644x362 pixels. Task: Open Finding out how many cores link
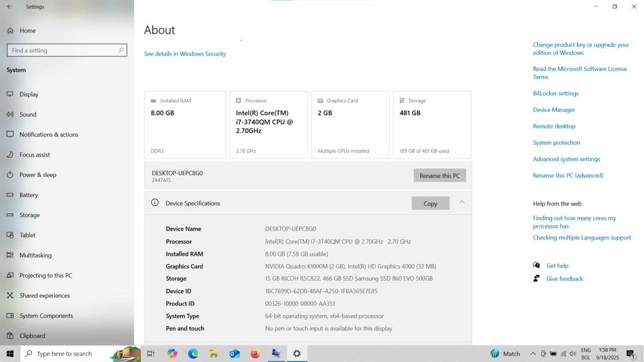[574, 222]
